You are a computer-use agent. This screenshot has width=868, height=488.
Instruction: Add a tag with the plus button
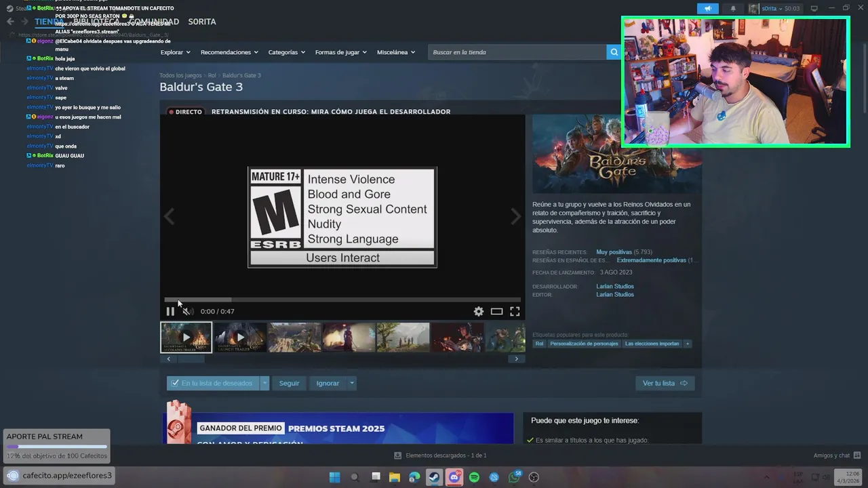688,344
